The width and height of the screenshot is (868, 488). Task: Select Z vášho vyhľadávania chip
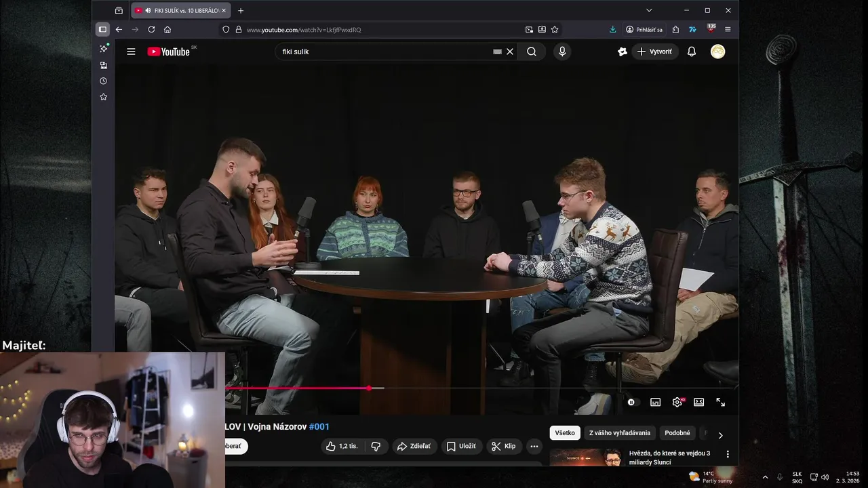click(x=620, y=433)
